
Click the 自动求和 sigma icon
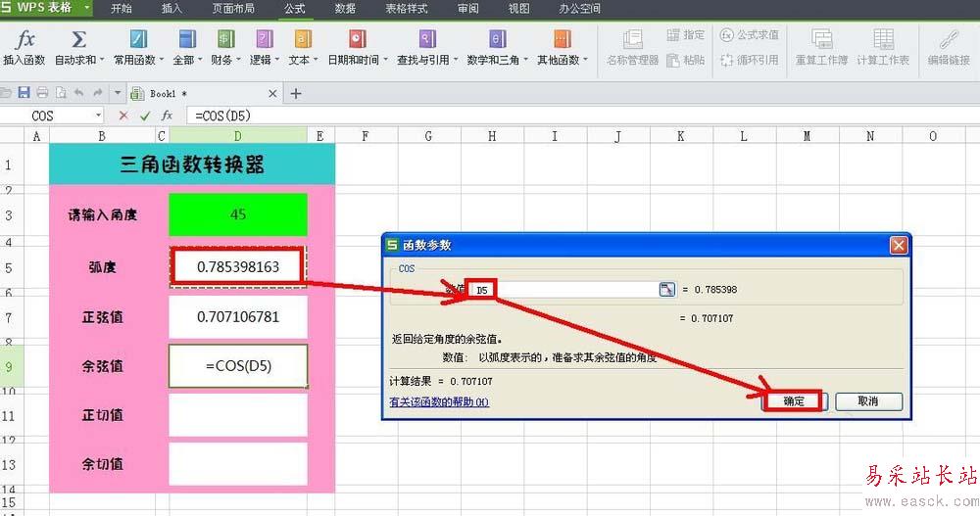[78, 39]
